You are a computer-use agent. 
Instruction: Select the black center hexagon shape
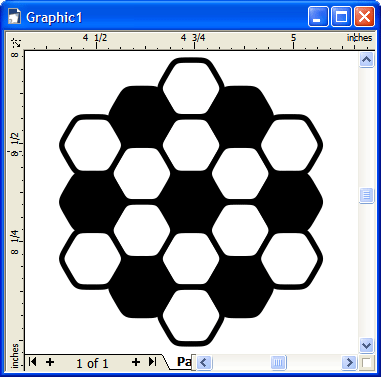click(x=191, y=202)
